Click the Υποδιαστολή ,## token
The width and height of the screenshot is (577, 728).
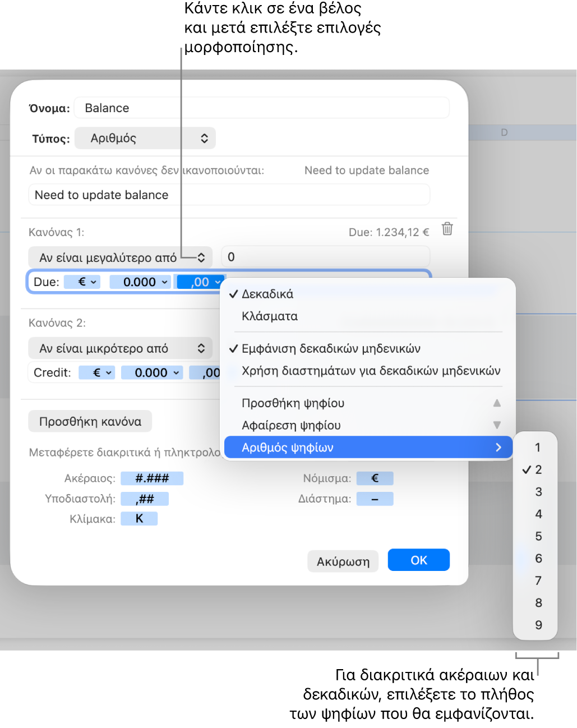(145, 499)
